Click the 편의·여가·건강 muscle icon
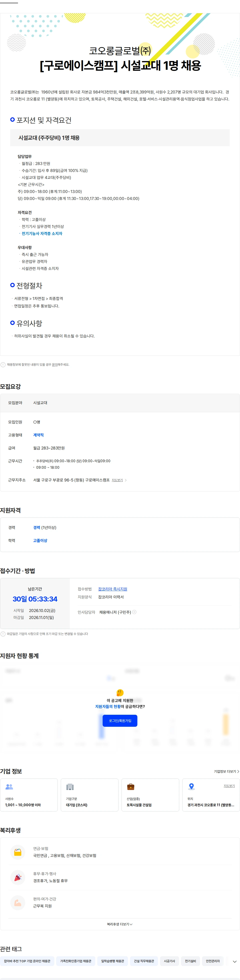This screenshot has height=980, width=240. pyautogui.click(x=18, y=902)
